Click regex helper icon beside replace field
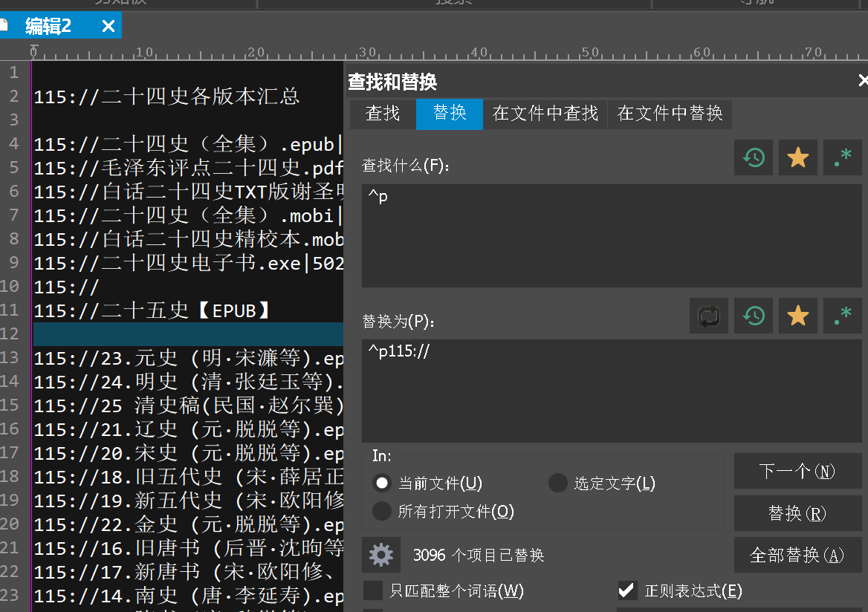868x612 pixels. 843,316
